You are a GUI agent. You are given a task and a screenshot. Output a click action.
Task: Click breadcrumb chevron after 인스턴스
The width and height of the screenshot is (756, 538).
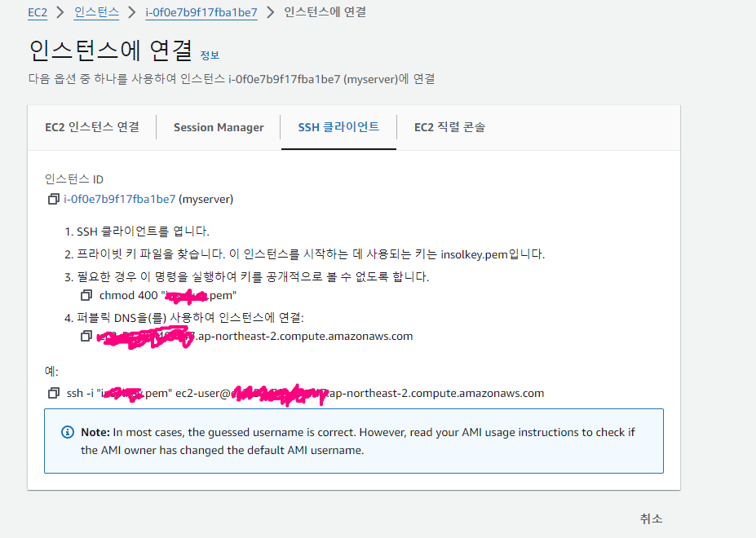131,12
